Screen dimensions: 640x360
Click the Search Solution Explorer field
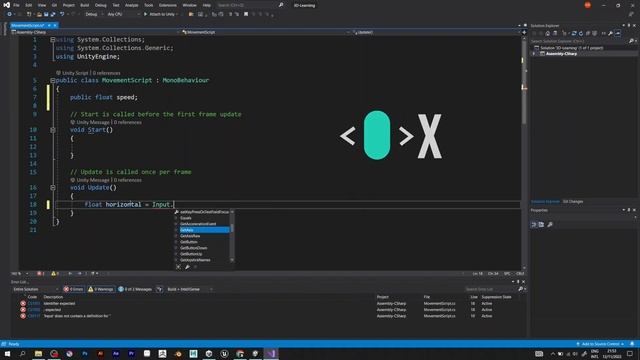click(580, 41)
